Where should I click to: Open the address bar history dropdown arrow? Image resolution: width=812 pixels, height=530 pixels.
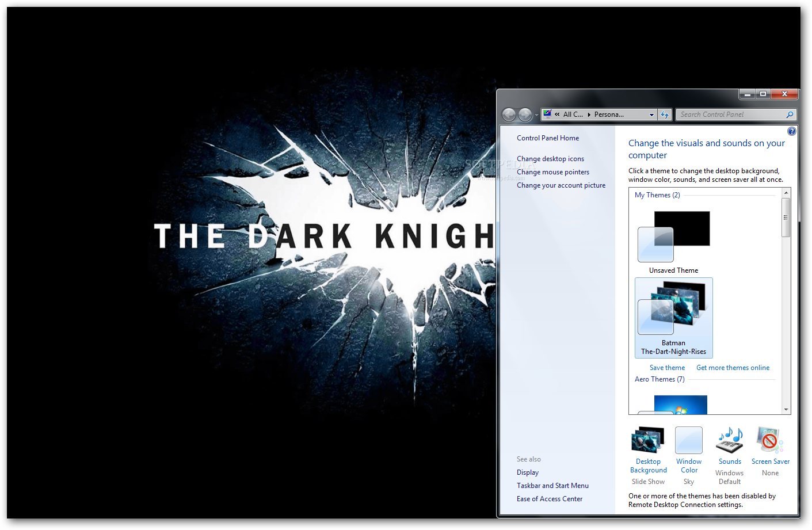tap(651, 115)
